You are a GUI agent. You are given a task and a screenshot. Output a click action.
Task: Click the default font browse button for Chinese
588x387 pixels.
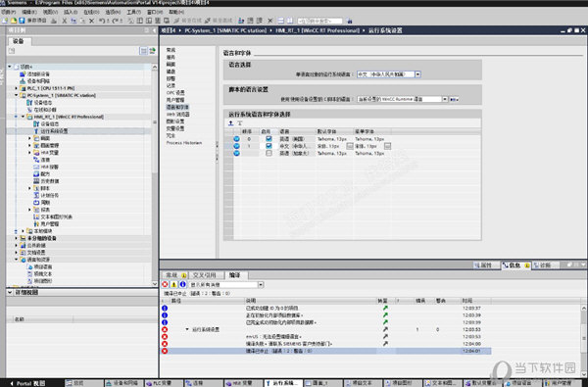tap(350, 146)
